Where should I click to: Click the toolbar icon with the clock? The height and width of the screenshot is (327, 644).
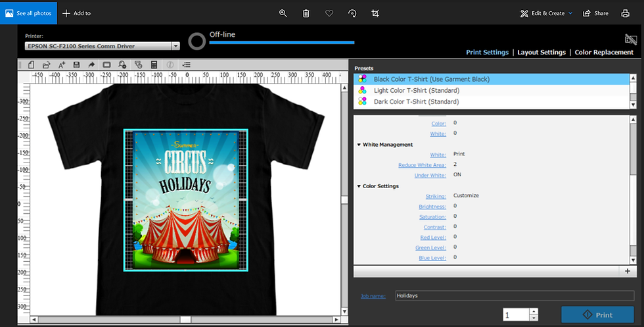tap(138, 64)
